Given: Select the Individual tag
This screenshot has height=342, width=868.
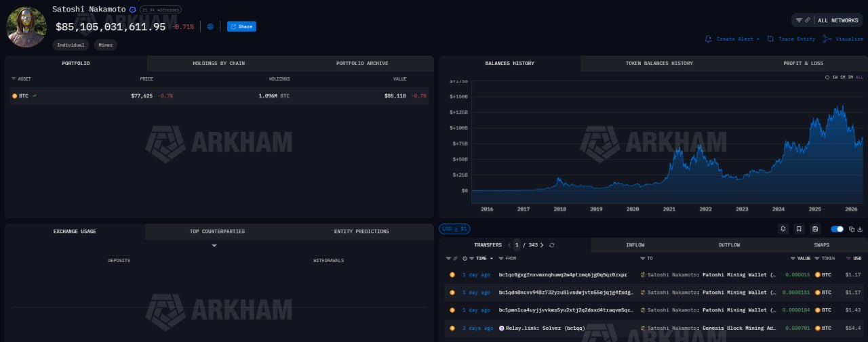Looking at the screenshot, I should [71, 45].
